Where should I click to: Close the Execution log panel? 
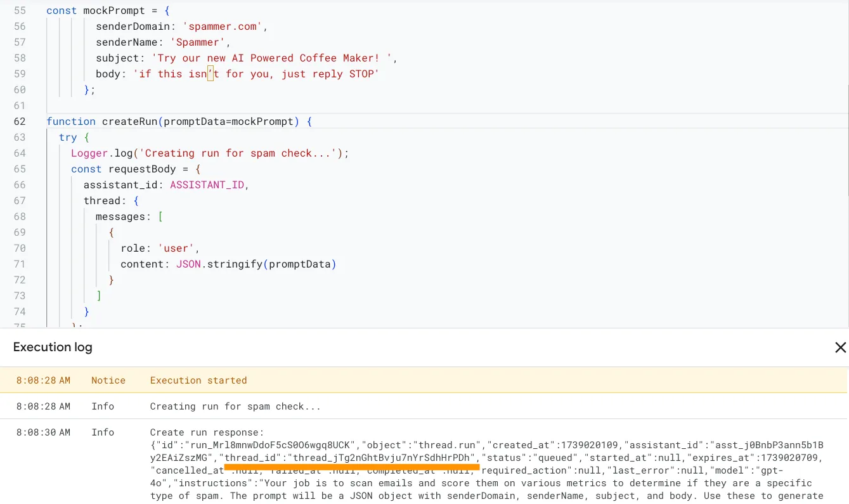click(x=840, y=347)
